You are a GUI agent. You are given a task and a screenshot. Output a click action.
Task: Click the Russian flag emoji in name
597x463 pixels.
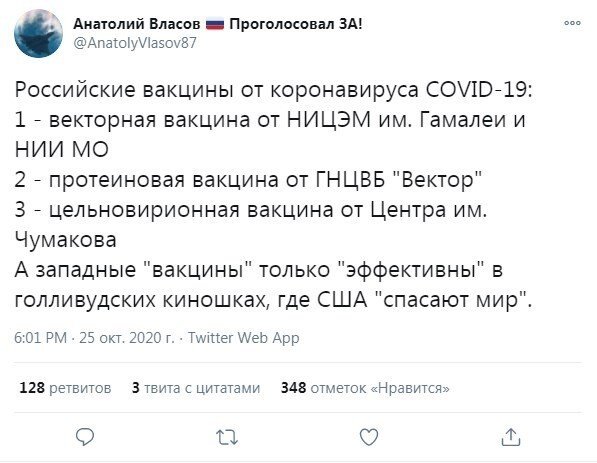215,25
